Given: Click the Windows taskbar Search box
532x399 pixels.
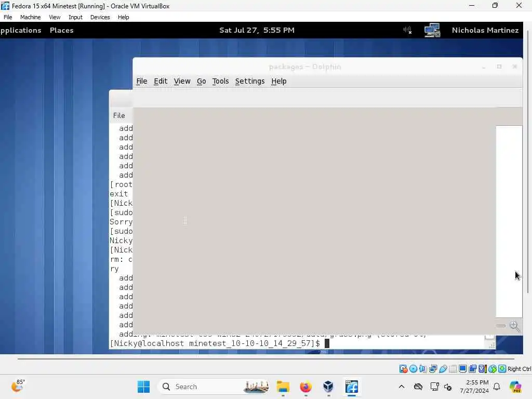Looking at the screenshot, I should click(215, 387).
